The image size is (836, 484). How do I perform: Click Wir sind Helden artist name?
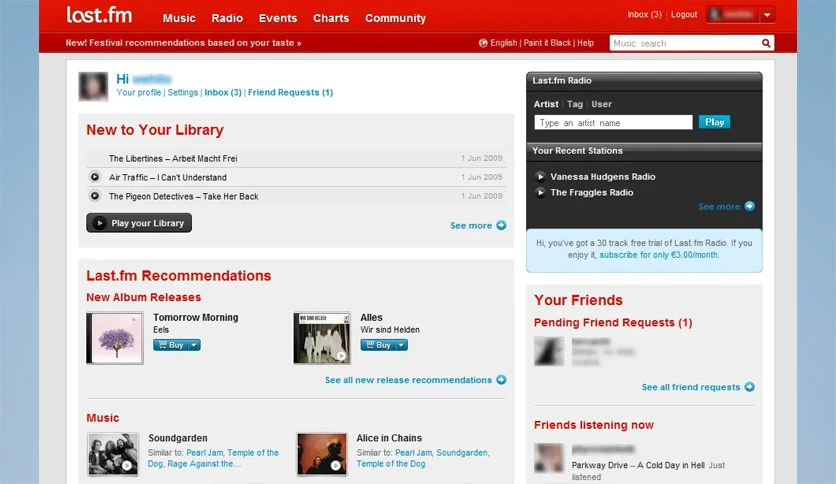click(390, 329)
